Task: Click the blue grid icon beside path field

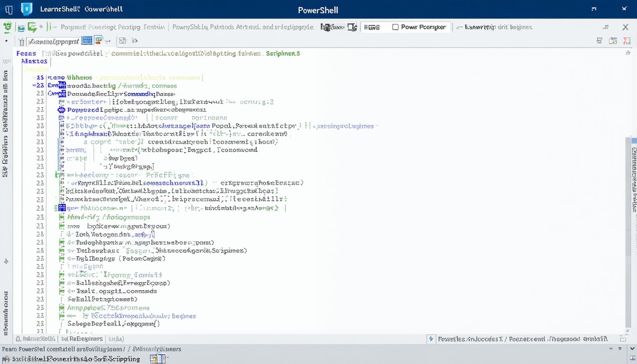Action: [87, 41]
